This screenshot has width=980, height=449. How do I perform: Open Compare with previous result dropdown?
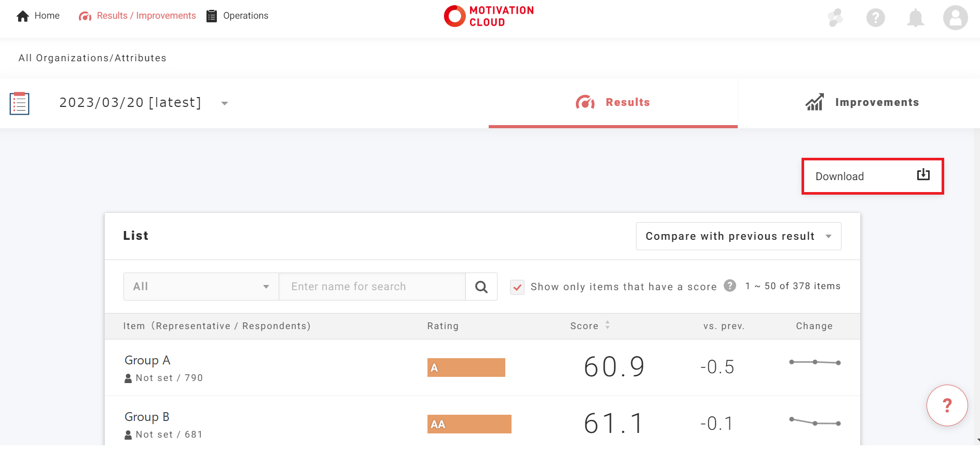(x=738, y=237)
